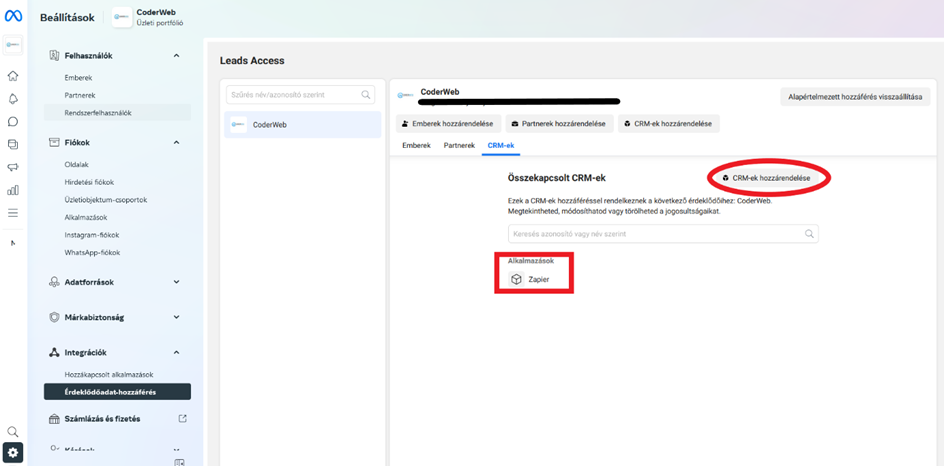Open the business avatar in the icon rail

coord(13,46)
